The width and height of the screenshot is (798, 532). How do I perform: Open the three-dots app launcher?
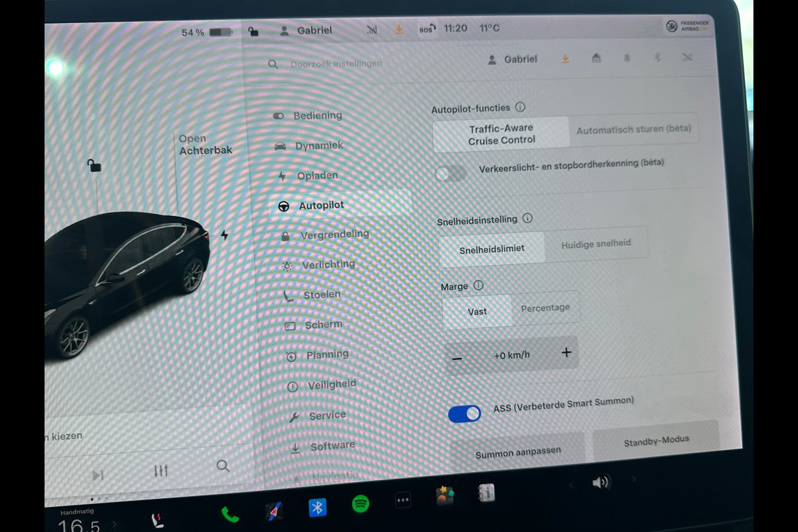point(403,500)
